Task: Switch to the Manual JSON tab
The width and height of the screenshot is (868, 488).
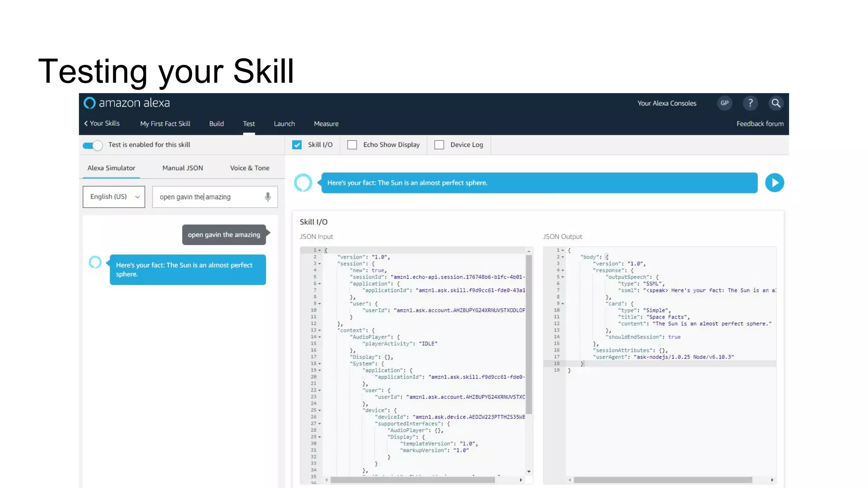Action: click(183, 168)
